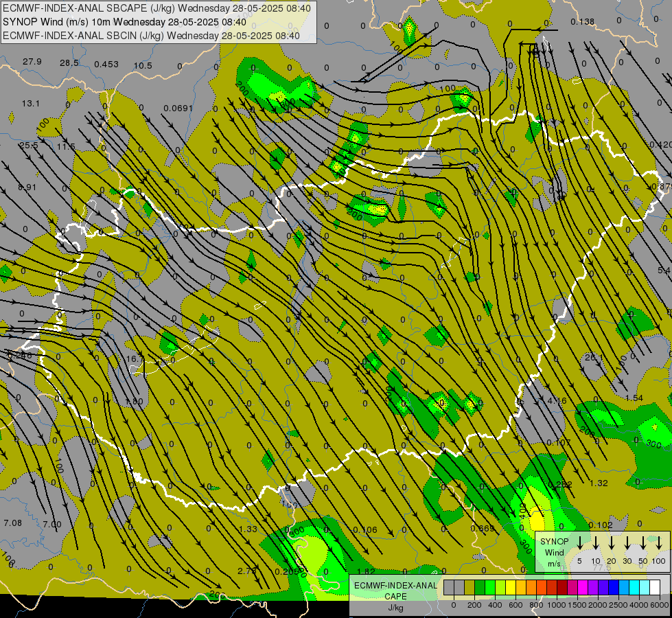
Task: Pick the red-orange swatch right of 800 tick
Action: click(x=542, y=588)
